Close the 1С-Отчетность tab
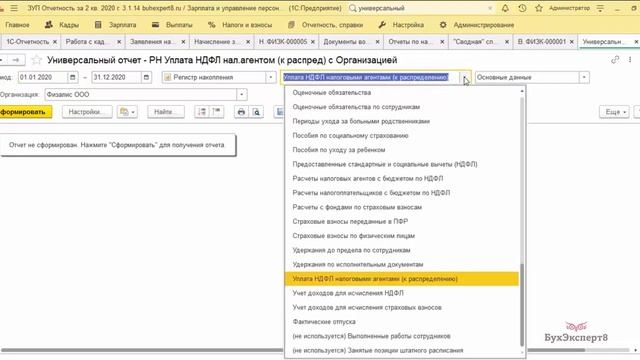The image size is (640, 360). (55, 42)
